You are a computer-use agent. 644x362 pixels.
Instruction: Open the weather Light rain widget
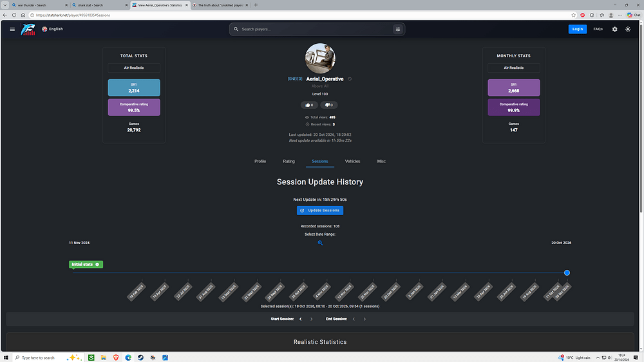pyautogui.click(x=574, y=357)
